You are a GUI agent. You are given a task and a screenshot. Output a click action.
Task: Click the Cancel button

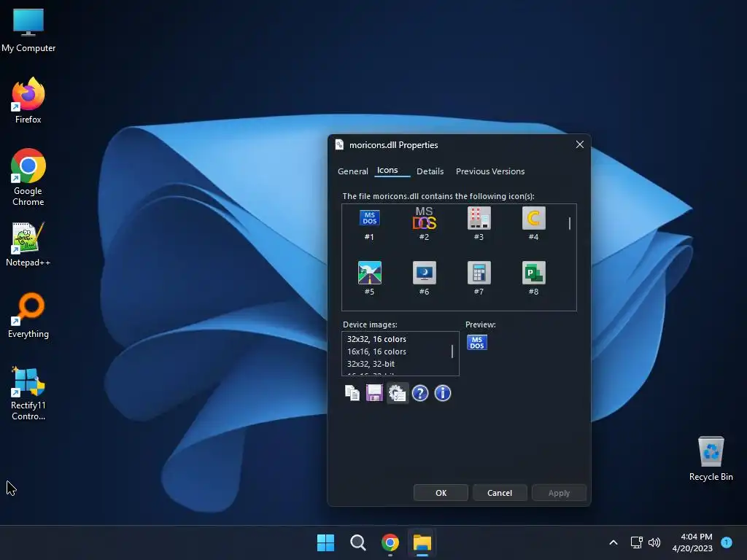[x=500, y=493]
